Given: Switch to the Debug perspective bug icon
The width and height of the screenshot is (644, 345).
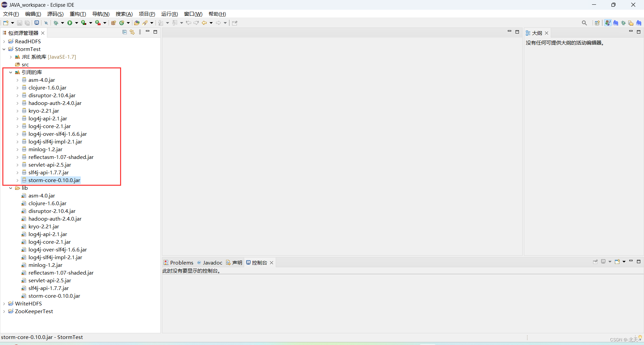Looking at the screenshot, I should tap(624, 23).
